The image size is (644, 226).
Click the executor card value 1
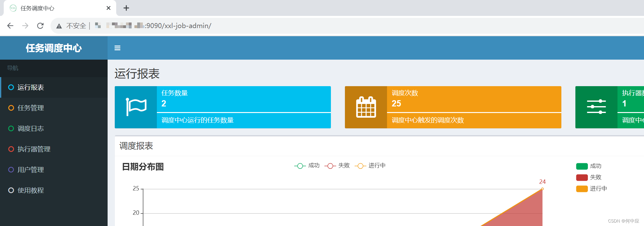tap(624, 104)
